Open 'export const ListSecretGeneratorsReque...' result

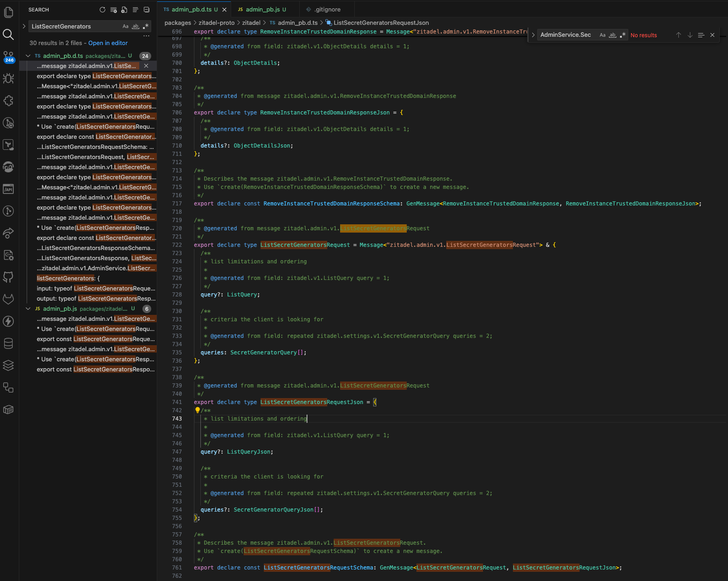(x=88, y=339)
